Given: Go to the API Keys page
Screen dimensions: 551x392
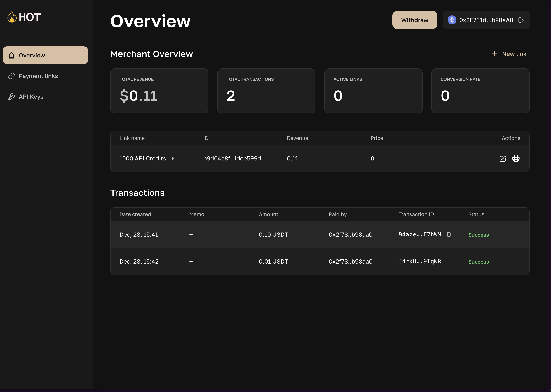Looking at the screenshot, I should (31, 97).
